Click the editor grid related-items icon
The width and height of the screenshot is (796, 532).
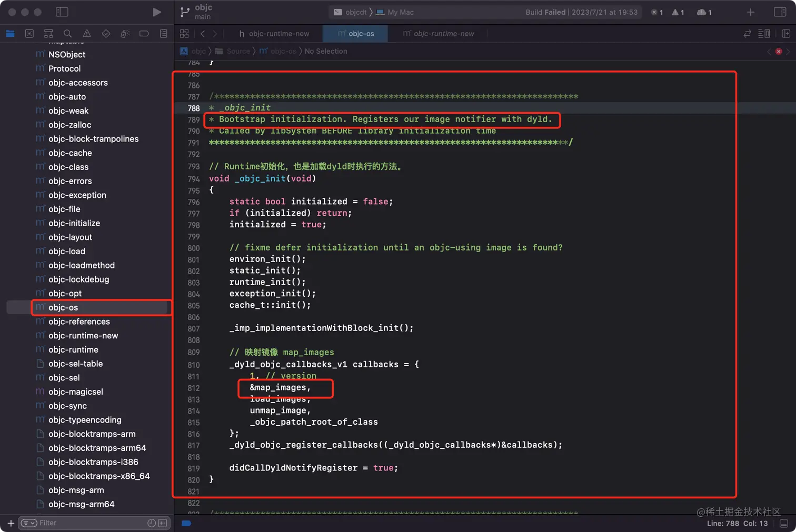184,34
